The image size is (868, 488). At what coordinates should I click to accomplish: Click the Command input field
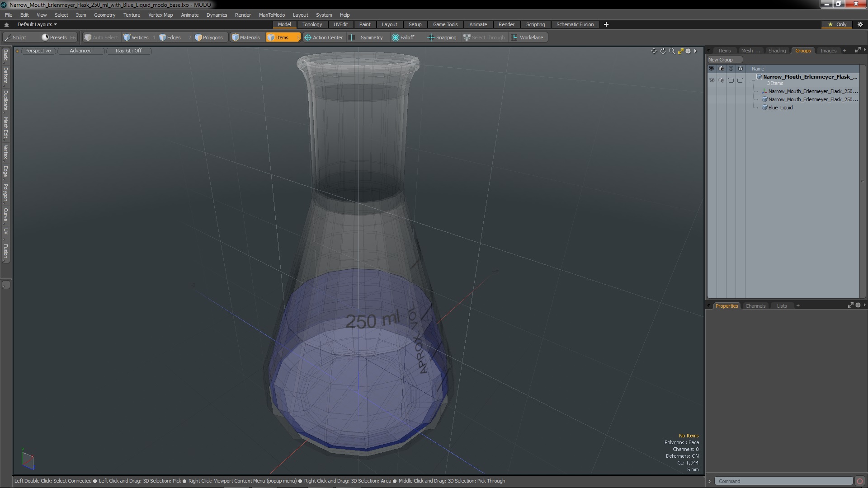(784, 481)
